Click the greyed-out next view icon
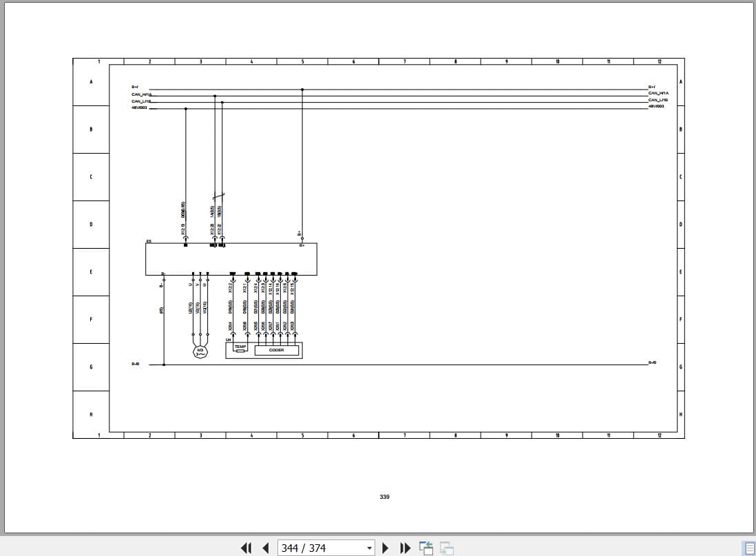 [447, 548]
